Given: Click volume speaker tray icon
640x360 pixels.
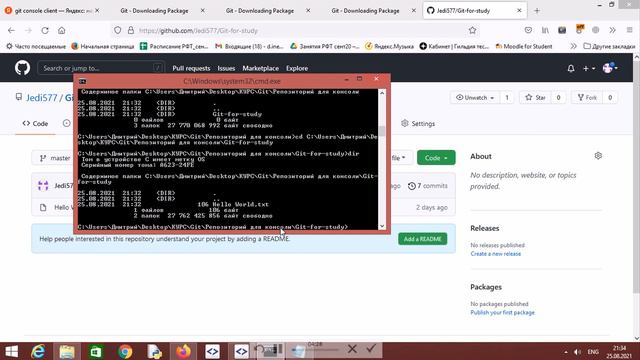Looking at the screenshot, I should tap(577, 352).
